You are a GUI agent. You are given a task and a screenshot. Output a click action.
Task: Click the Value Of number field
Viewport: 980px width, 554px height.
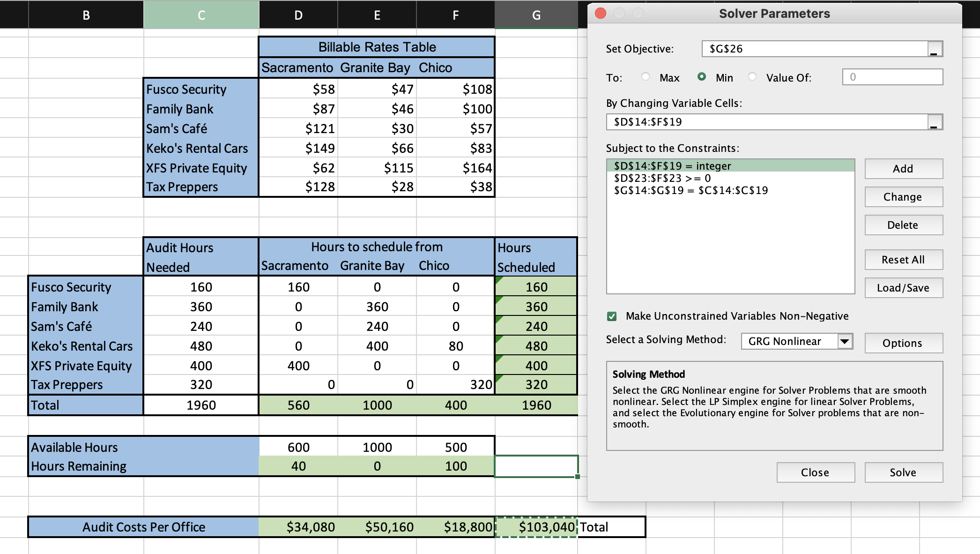892,77
